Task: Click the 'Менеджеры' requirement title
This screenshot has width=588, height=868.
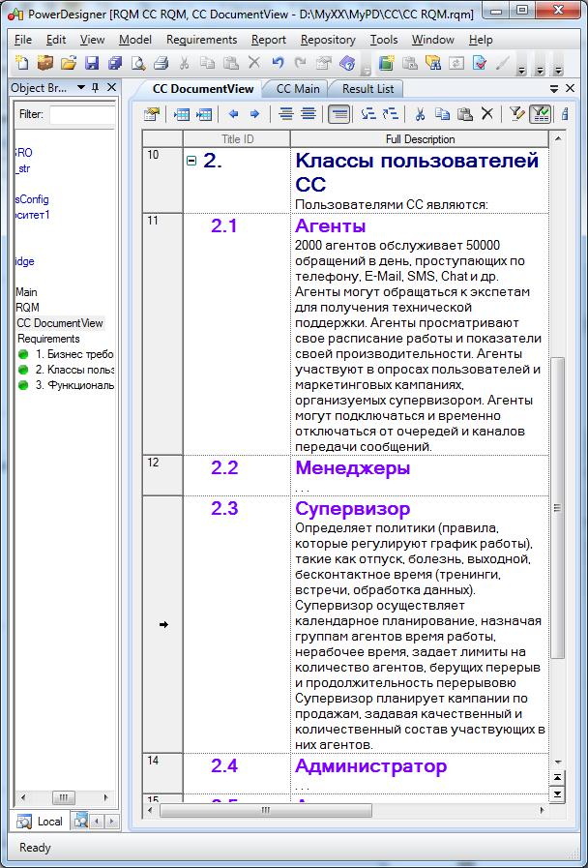Action: click(x=352, y=467)
